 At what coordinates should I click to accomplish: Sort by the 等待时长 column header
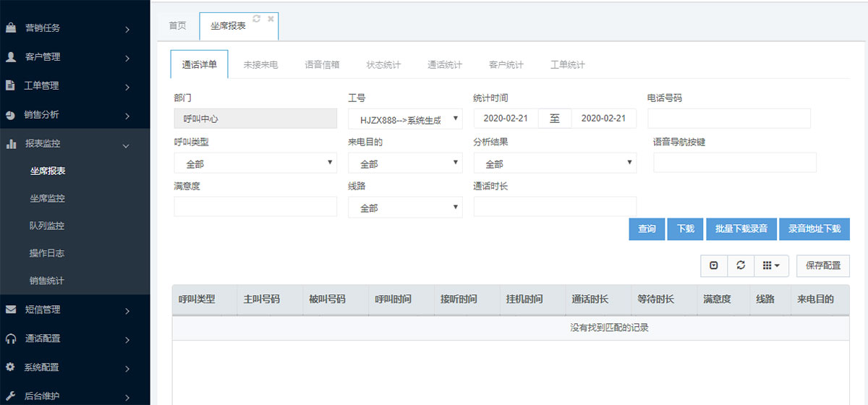click(664, 299)
